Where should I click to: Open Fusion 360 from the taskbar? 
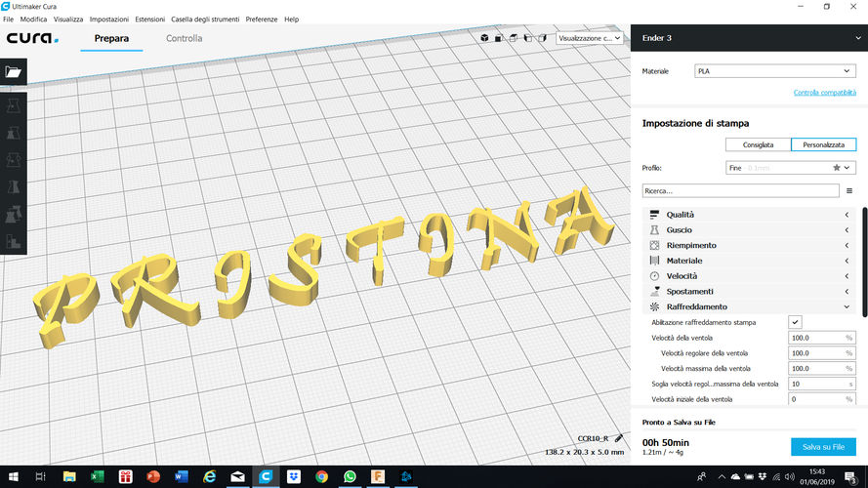[378, 476]
